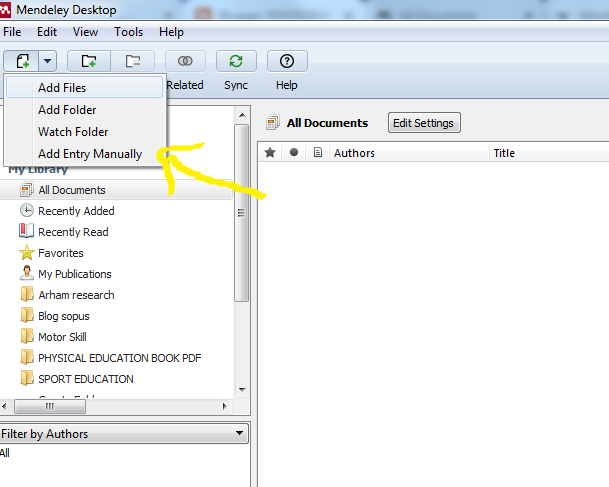Click the Recently Added clock icon

point(27,210)
